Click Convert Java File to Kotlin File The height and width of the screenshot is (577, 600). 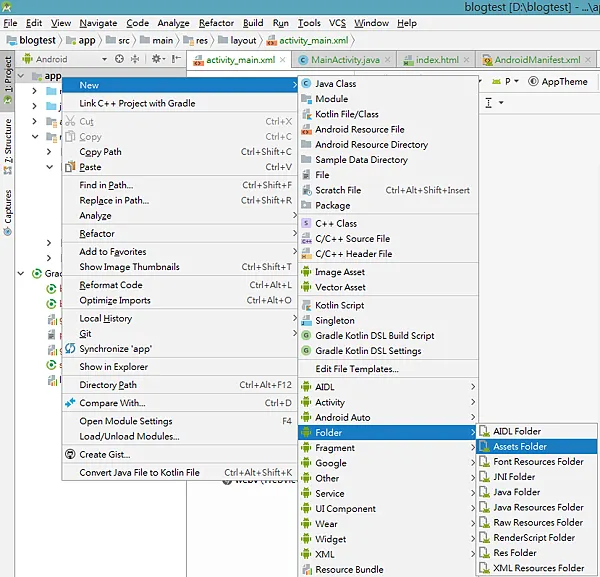(139, 472)
